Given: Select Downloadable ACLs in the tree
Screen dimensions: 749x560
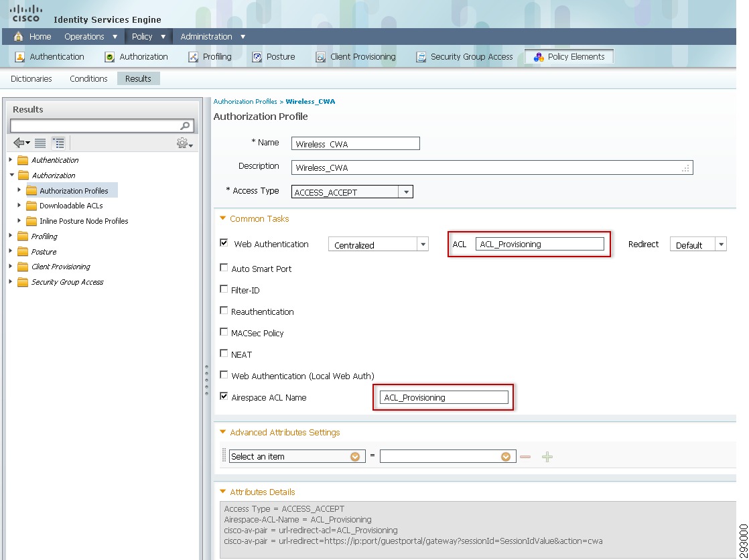Looking at the screenshot, I should coord(71,206).
